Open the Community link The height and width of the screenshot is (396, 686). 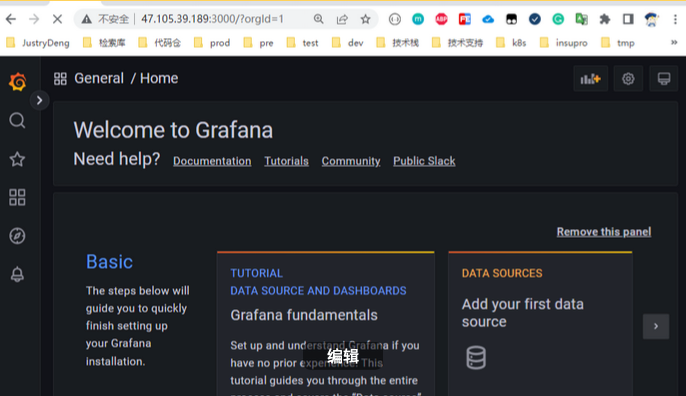pos(351,161)
